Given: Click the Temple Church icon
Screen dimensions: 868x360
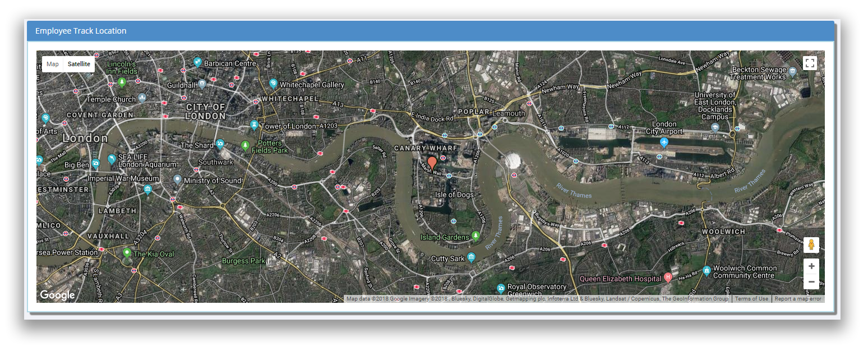Looking at the screenshot, I should pos(142,98).
